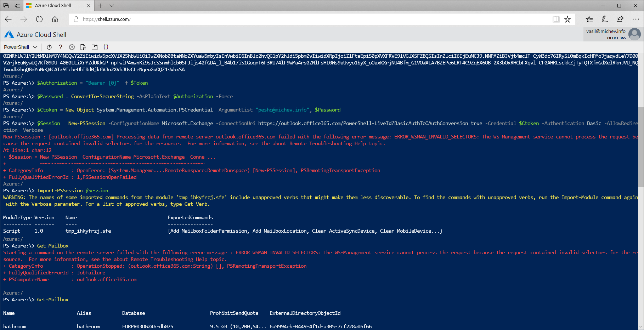644x330 pixels.
Task: Click 'tmp_ihkyfrzj.sfe' module name in table
Action: pos(88,231)
